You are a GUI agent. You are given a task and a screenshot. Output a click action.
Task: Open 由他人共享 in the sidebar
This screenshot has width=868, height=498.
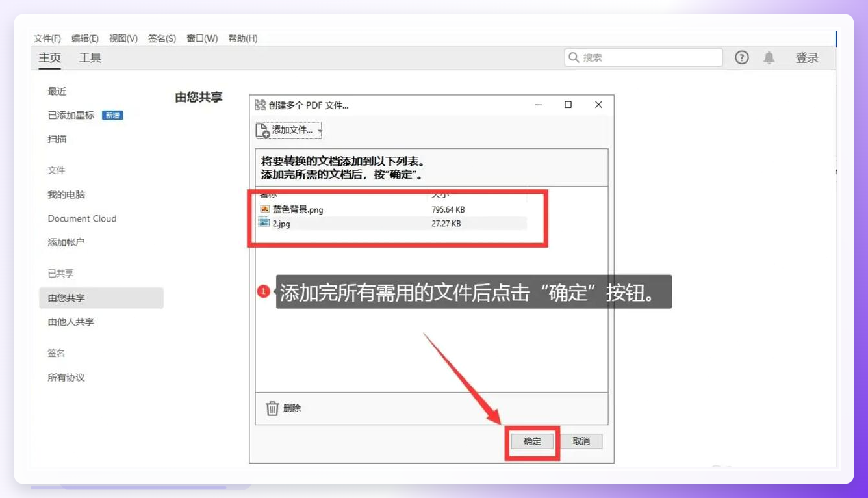click(71, 322)
